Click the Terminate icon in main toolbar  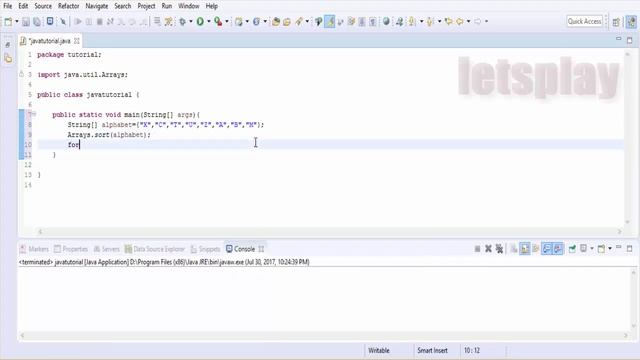[100, 22]
